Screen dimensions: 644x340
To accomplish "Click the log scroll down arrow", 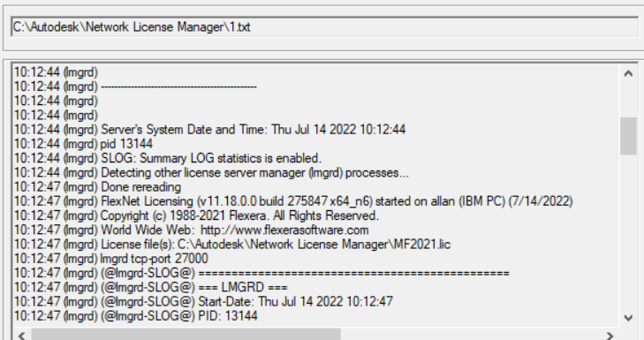I will click(x=628, y=318).
